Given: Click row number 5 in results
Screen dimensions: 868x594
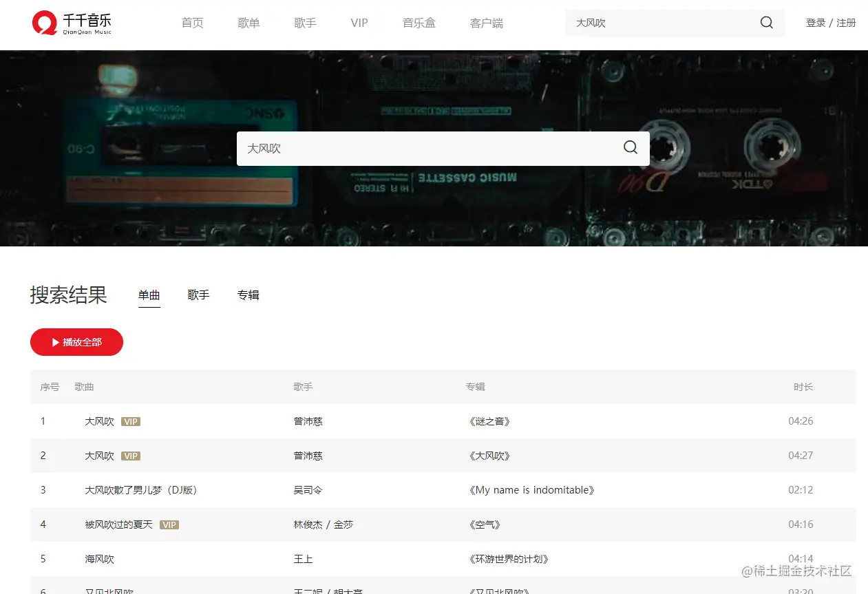Looking at the screenshot, I should pyautogui.click(x=43, y=559).
